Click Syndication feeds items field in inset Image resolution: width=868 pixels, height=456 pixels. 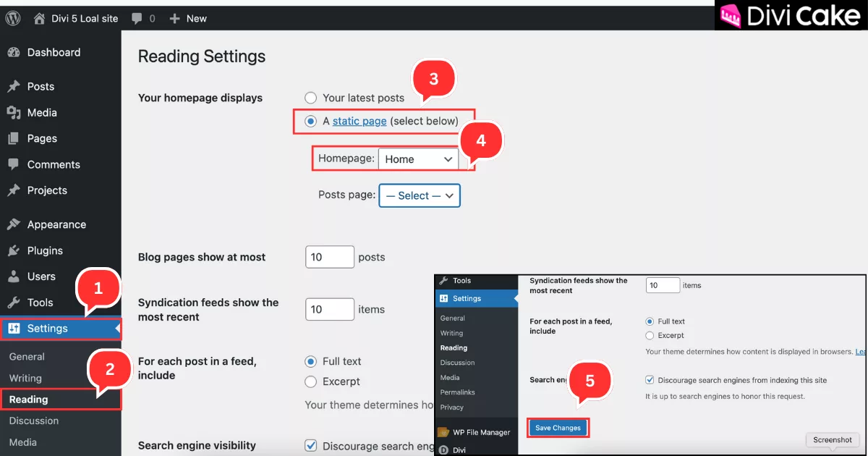click(x=663, y=285)
